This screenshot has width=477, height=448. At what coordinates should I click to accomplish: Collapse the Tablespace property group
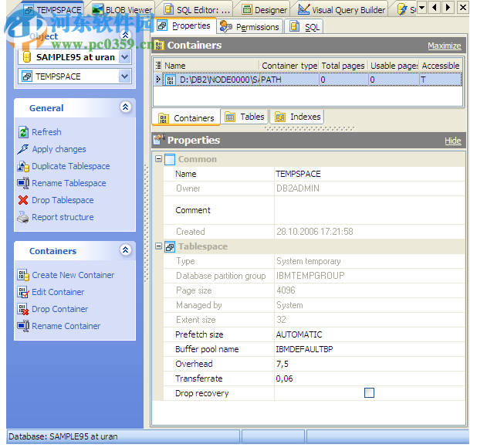coord(158,246)
